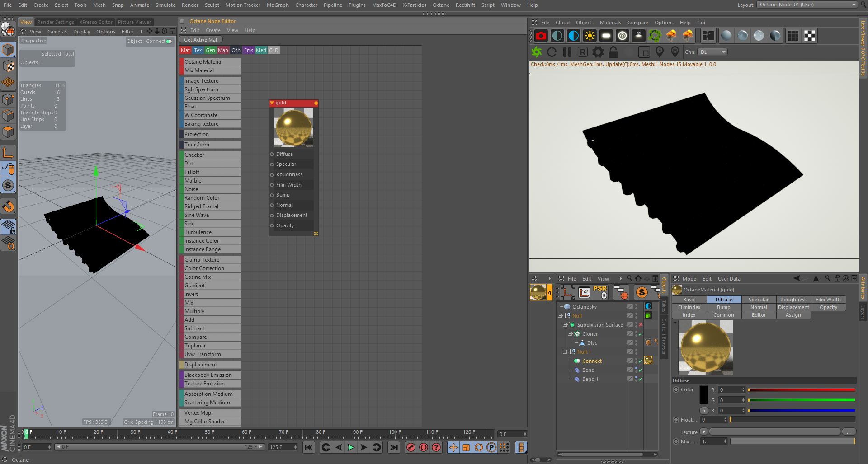Image resolution: width=868 pixels, height=464 pixels.
Task: Open the MoGraph menu
Action: [277, 5]
